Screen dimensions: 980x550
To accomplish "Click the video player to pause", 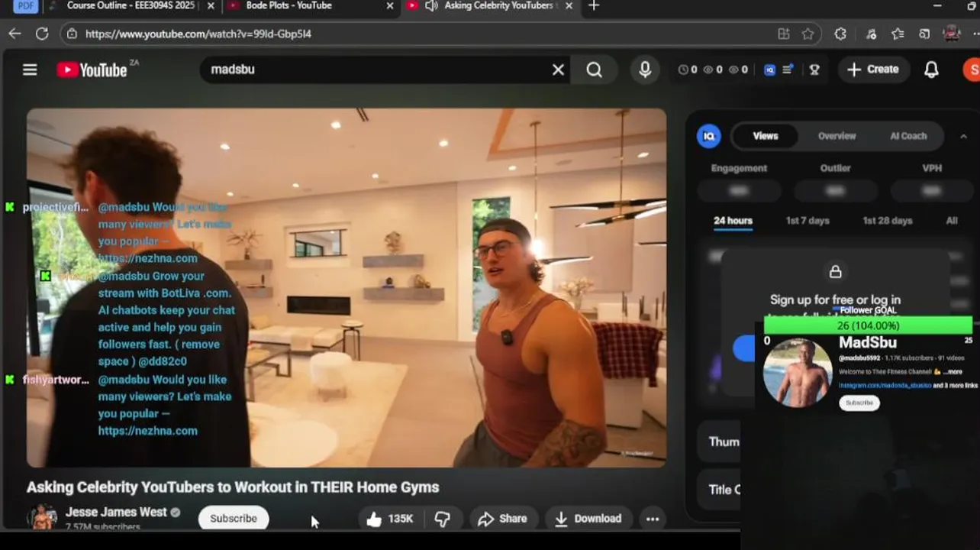I will (x=347, y=287).
